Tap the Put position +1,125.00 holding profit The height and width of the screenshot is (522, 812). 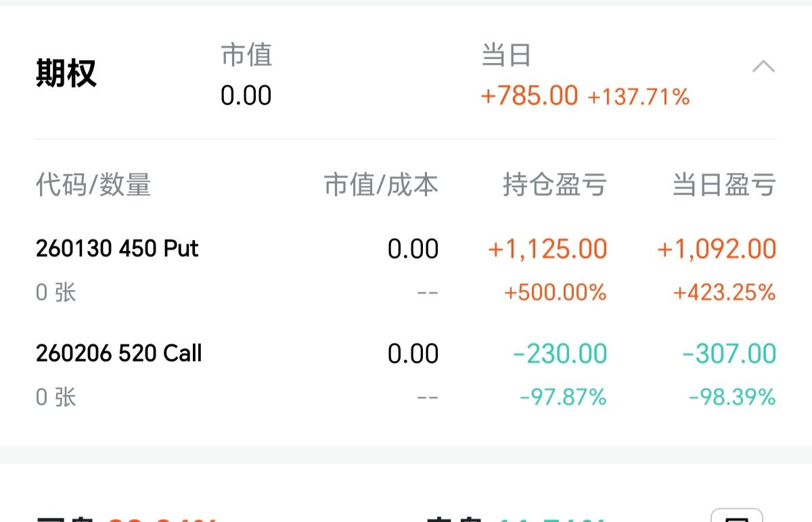(x=547, y=249)
